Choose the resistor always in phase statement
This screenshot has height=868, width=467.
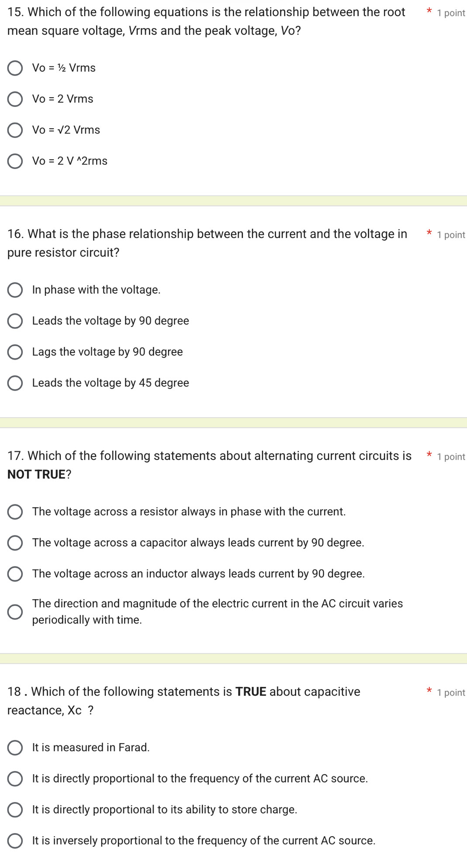click(15, 512)
